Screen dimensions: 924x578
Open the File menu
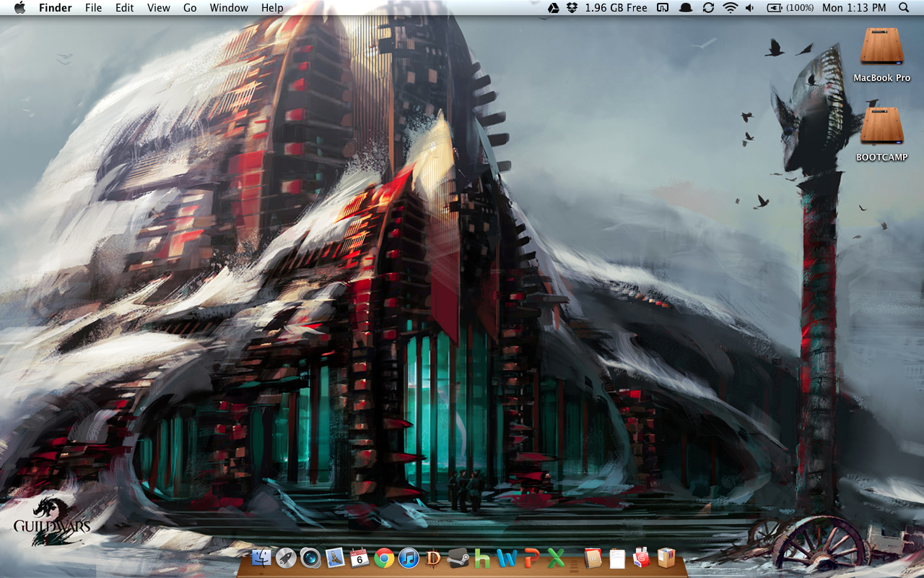point(93,8)
